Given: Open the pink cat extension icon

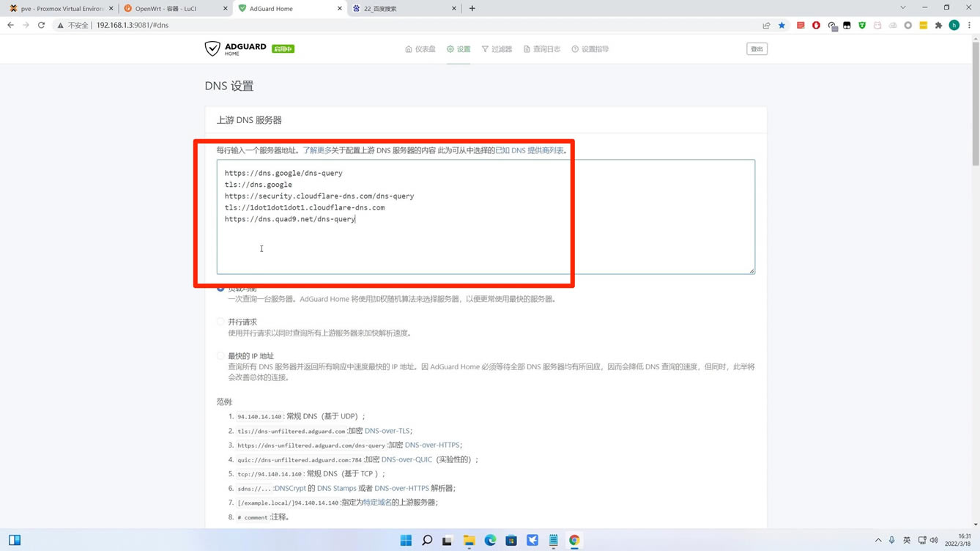Looking at the screenshot, I should click(x=877, y=26).
